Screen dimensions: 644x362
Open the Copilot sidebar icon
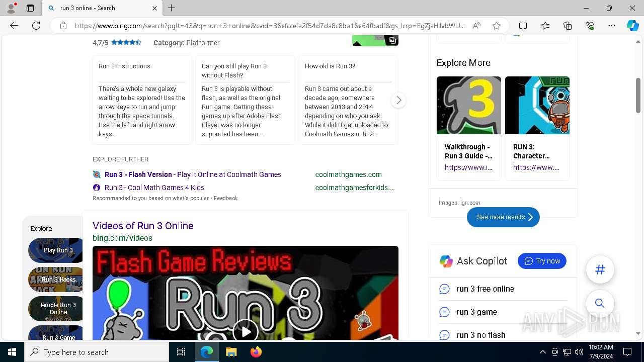[x=632, y=26]
